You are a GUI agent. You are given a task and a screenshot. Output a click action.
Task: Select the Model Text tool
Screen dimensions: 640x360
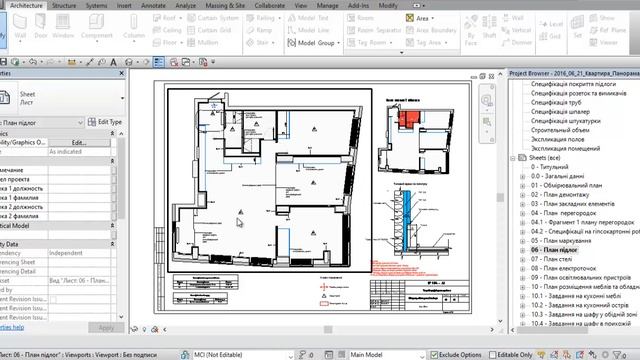[308, 18]
